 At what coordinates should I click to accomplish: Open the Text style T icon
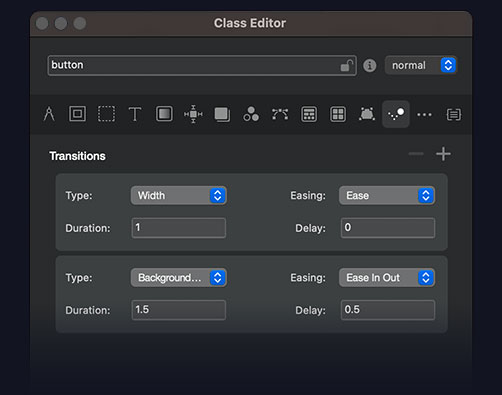click(x=135, y=114)
